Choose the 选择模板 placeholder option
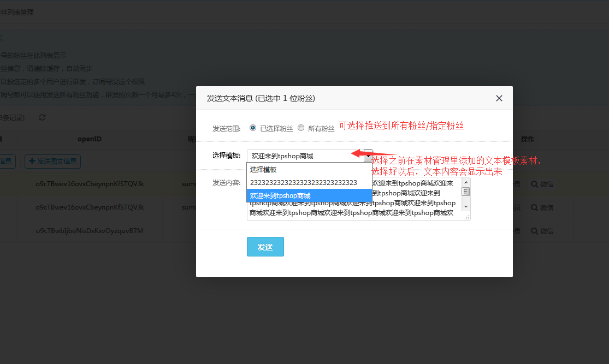 [x=262, y=170]
